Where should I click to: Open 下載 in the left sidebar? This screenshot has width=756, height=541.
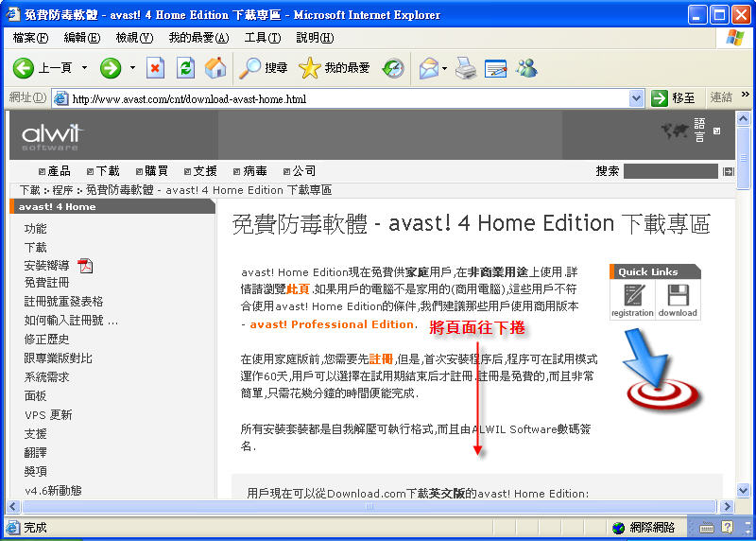35,248
